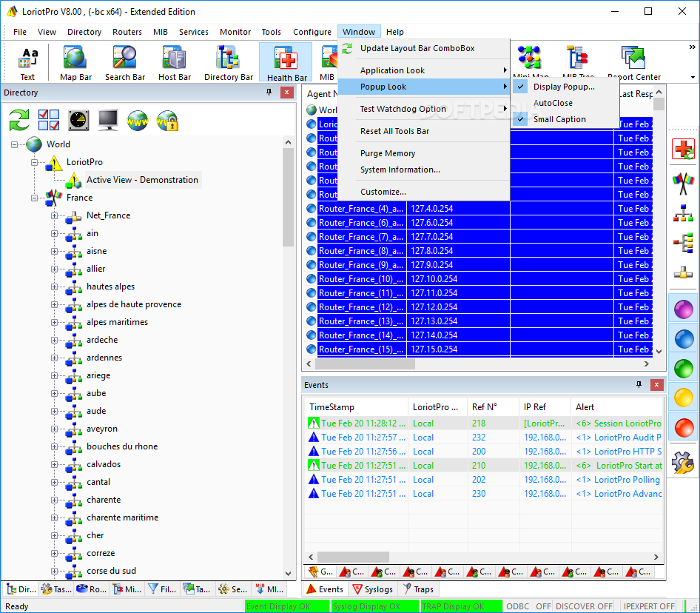Screen dimensions: 700x613
Task: Click the globe icon beside Router_France_(4)
Action: 312,209
